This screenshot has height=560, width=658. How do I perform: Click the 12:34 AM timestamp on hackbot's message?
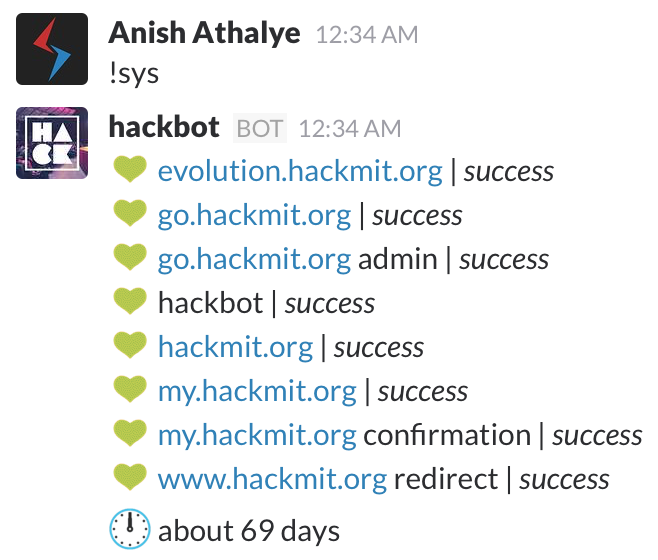pos(350,129)
